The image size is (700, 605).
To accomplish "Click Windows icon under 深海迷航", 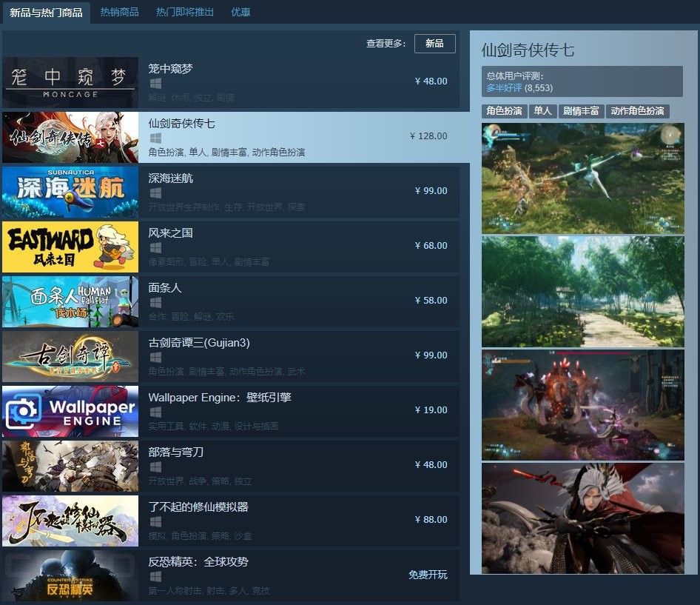I will (155, 193).
